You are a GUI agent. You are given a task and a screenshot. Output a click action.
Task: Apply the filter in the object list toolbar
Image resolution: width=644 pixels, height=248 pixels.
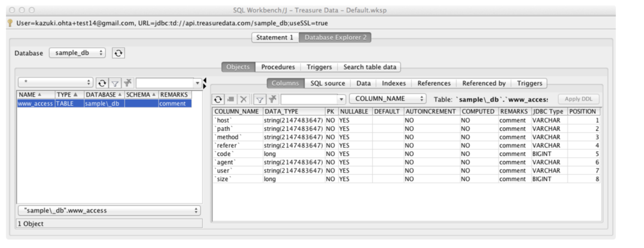click(115, 83)
